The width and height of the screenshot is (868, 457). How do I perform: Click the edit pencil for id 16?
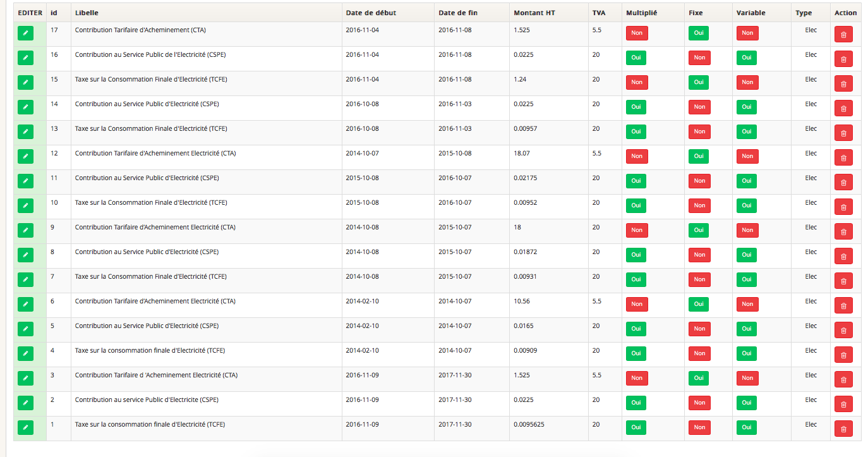coord(25,58)
